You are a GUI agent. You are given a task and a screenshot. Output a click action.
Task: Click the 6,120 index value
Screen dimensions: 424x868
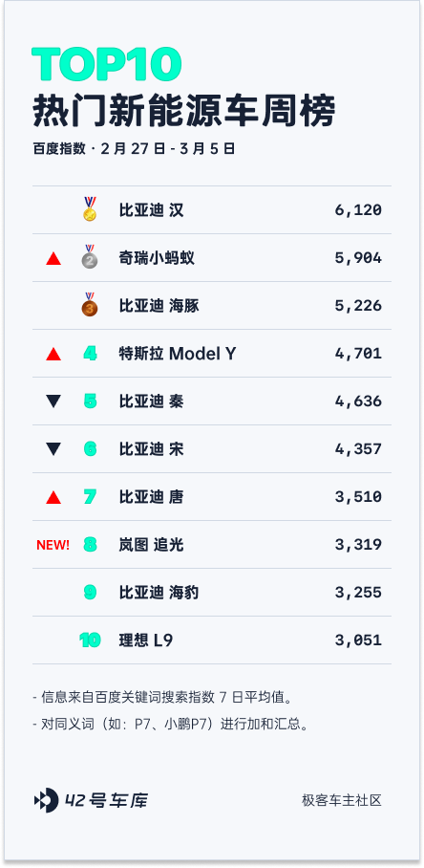pos(358,210)
